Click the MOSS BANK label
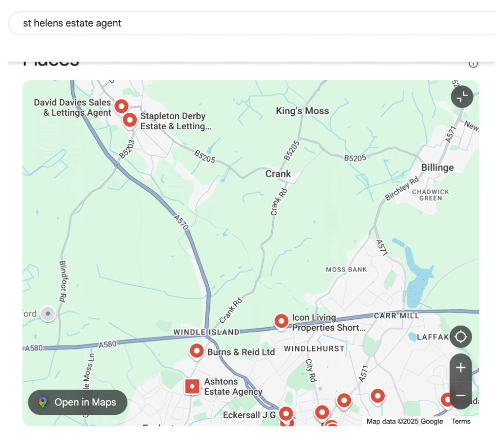Screen dimensions: 504x438 coord(346,270)
